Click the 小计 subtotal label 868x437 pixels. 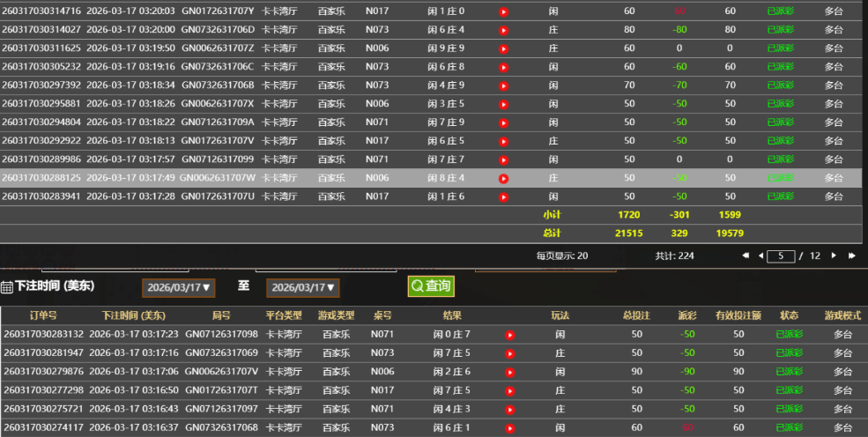point(552,215)
